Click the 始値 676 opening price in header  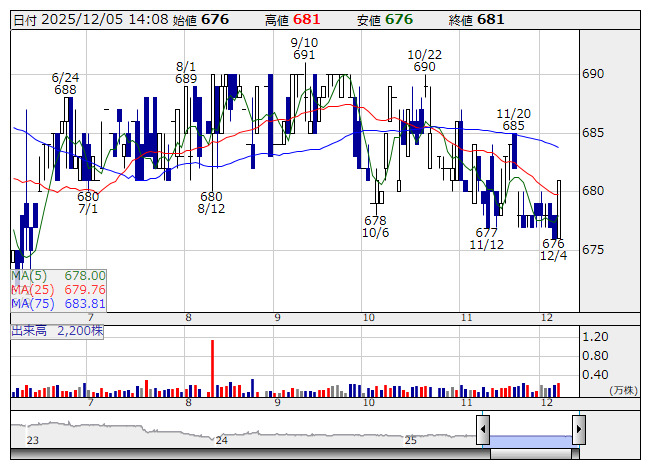click(201, 20)
